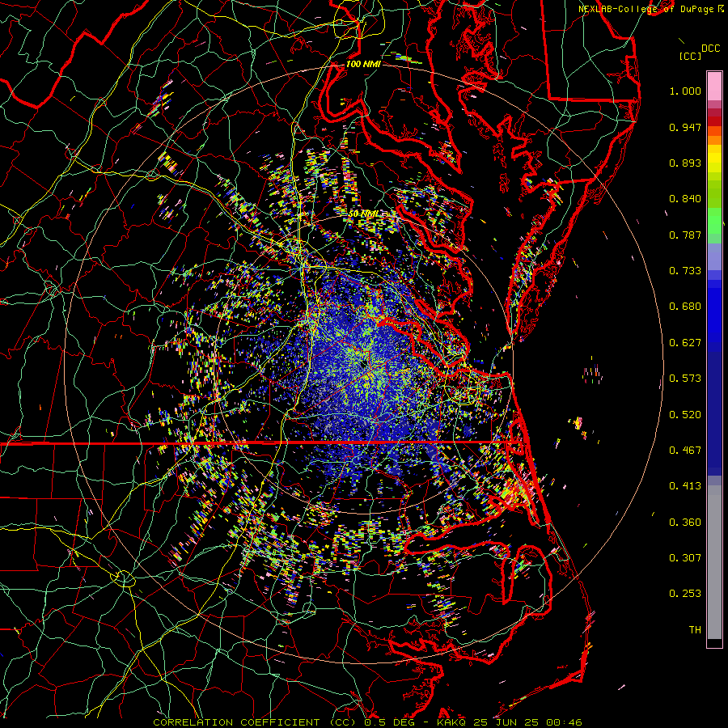Click the 0.253 legend value

click(685, 594)
